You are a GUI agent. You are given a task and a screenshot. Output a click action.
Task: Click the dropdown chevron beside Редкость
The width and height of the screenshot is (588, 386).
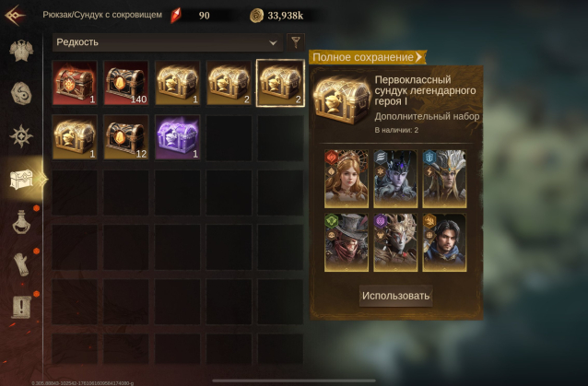tap(273, 42)
